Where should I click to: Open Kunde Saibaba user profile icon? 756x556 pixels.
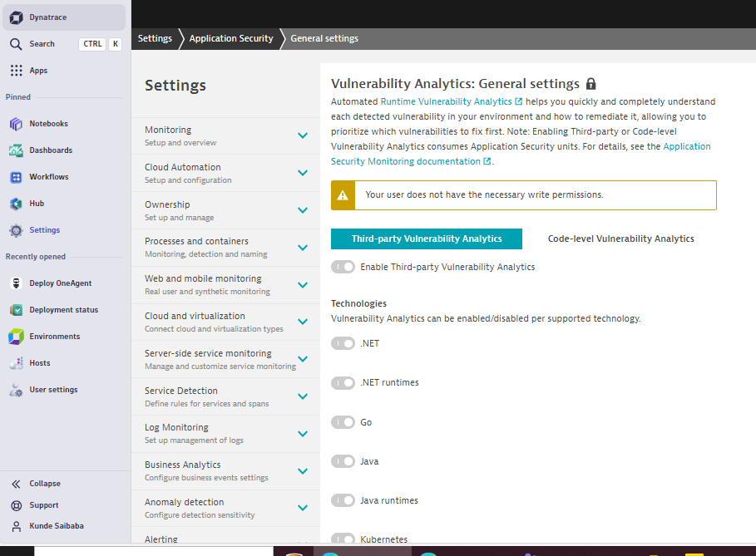16,527
